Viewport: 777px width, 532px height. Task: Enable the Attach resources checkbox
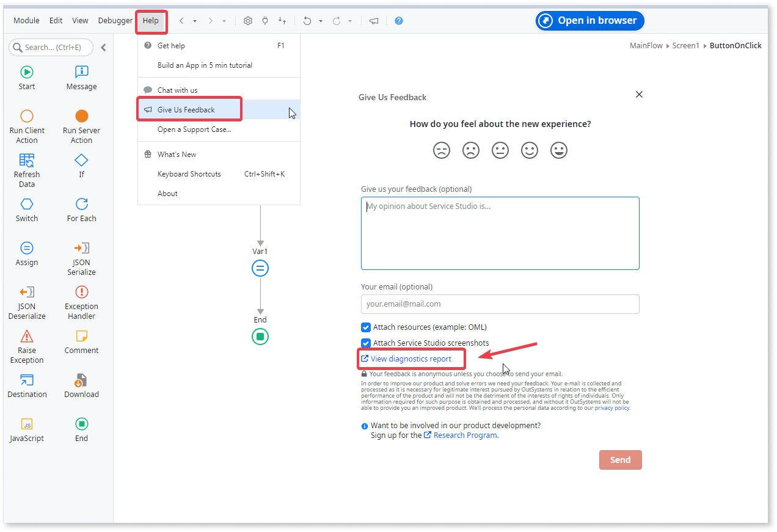click(x=365, y=327)
